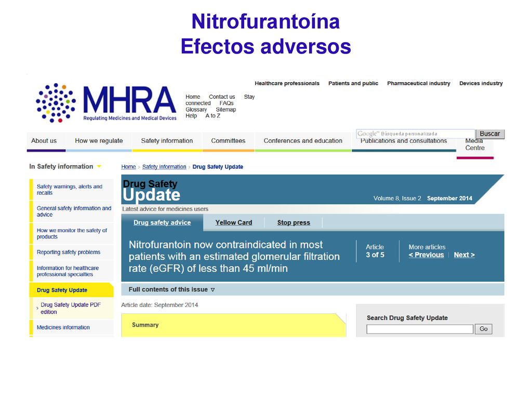Click the Glossary link
Screen dimensions: 532x399
point(196,110)
